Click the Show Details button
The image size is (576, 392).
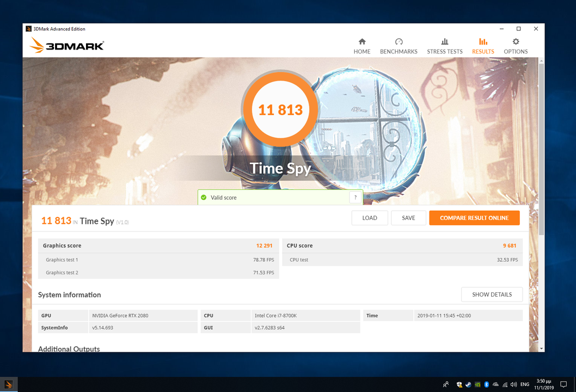(x=492, y=295)
